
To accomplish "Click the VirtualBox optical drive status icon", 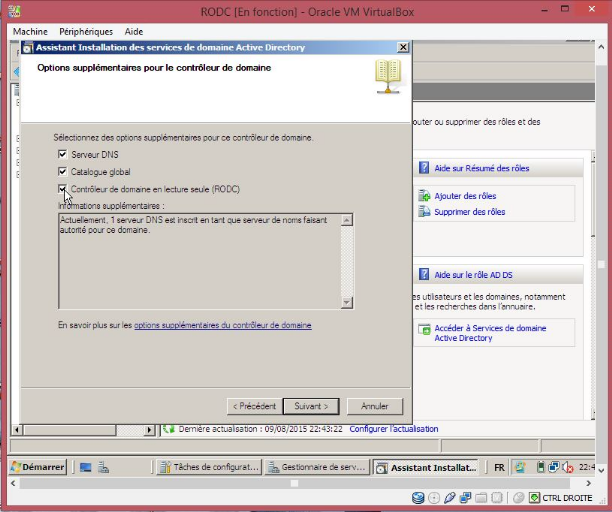I will tap(434, 498).
